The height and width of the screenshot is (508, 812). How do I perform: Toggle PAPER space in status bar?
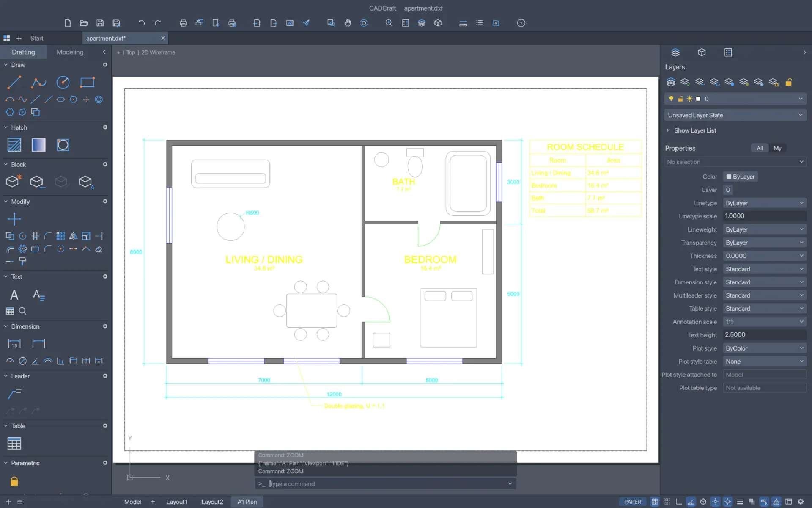tap(633, 502)
